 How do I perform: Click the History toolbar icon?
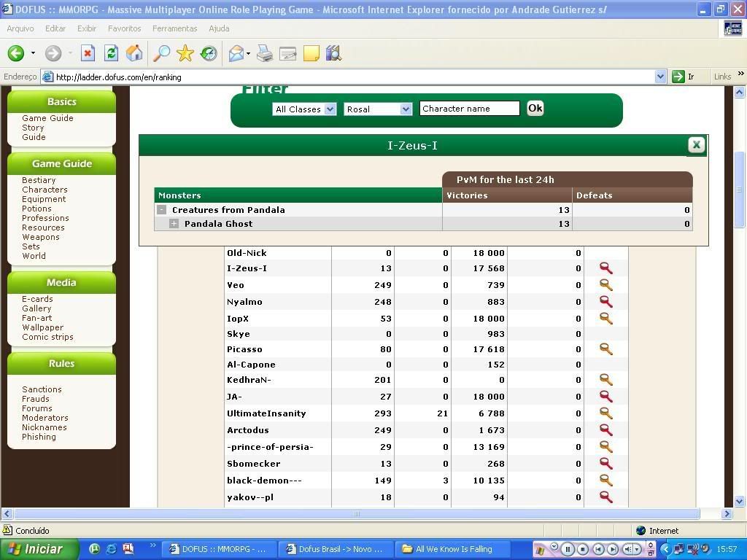click(x=209, y=53)
